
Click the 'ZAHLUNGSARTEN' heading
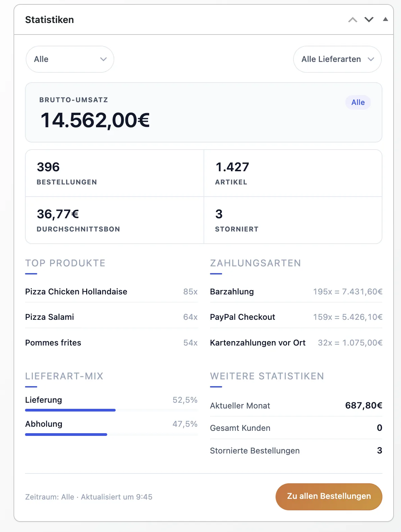255,263
